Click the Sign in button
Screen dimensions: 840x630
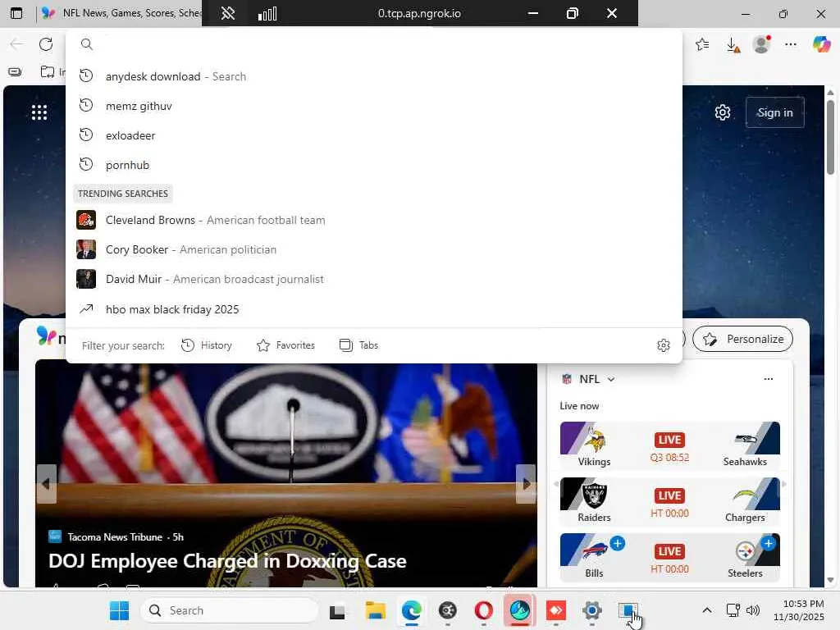774,112
